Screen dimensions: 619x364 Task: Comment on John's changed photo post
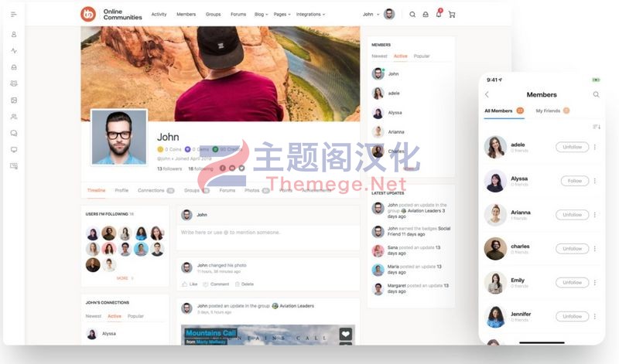point(216,284)
